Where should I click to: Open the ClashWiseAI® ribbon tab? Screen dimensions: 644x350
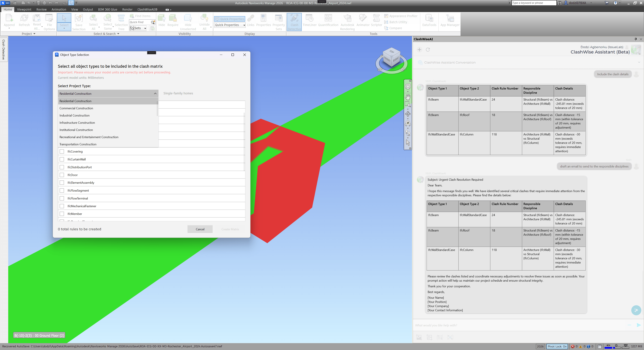[x=147, y=10]
